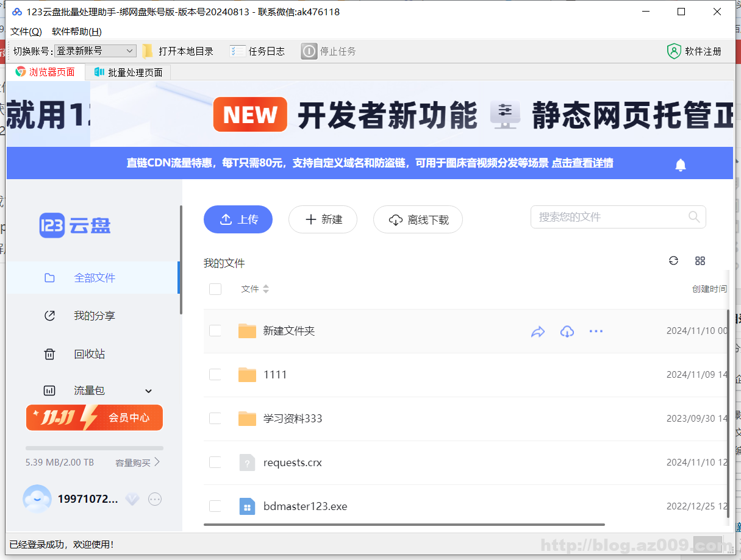
Task: Open the 软件帮助 menu
Action: 77,32
